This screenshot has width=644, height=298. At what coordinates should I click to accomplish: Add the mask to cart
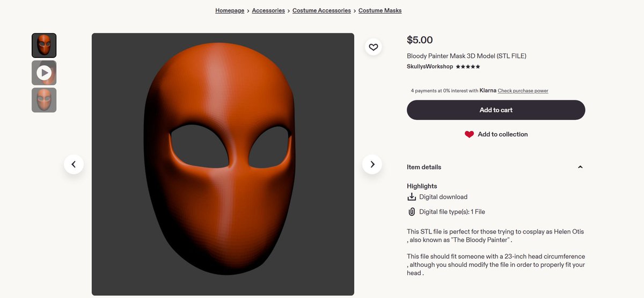point(496,110)
